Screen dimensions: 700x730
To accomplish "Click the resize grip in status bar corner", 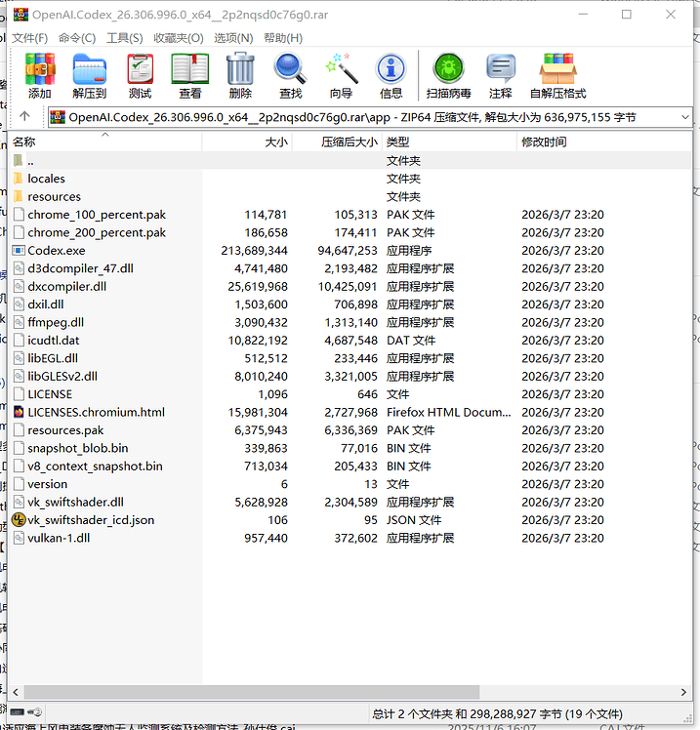I will pos(687,718).
